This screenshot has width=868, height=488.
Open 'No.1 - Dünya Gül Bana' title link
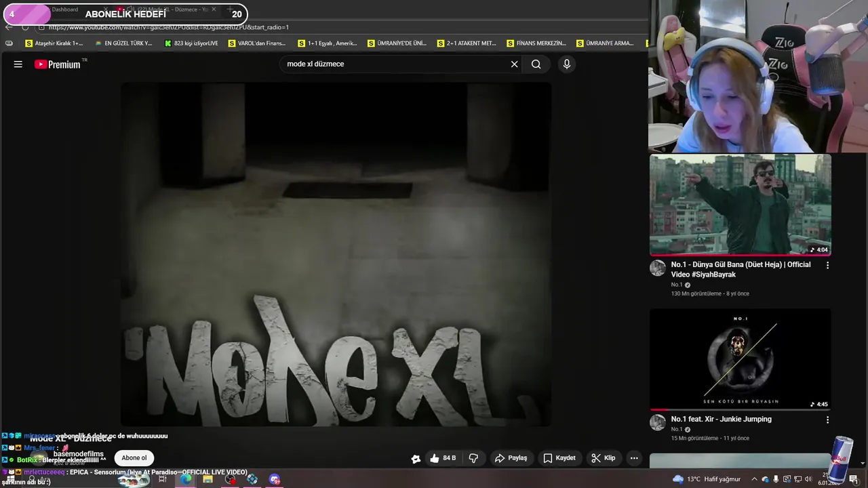pyautogui.click(x=741, y=269)
